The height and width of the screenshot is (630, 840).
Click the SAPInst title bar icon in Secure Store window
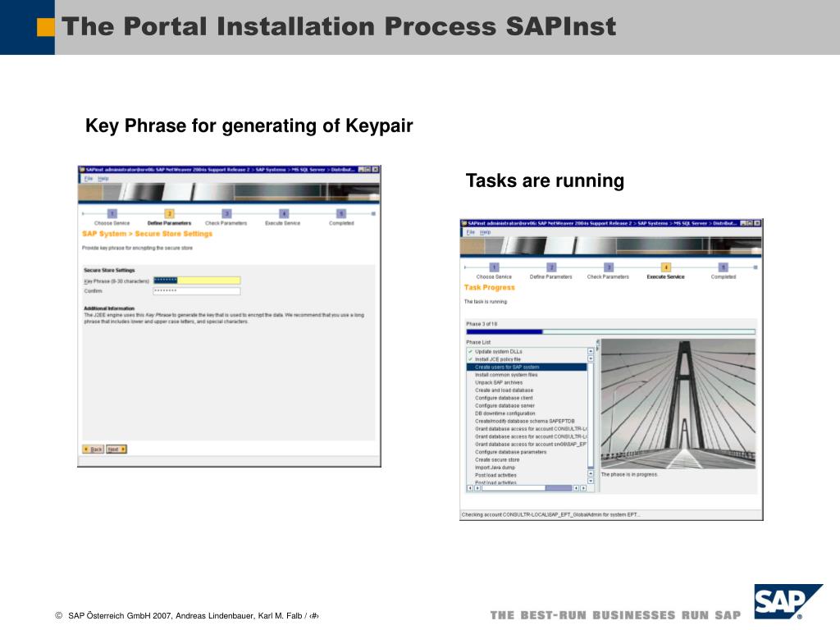(83, 169)
